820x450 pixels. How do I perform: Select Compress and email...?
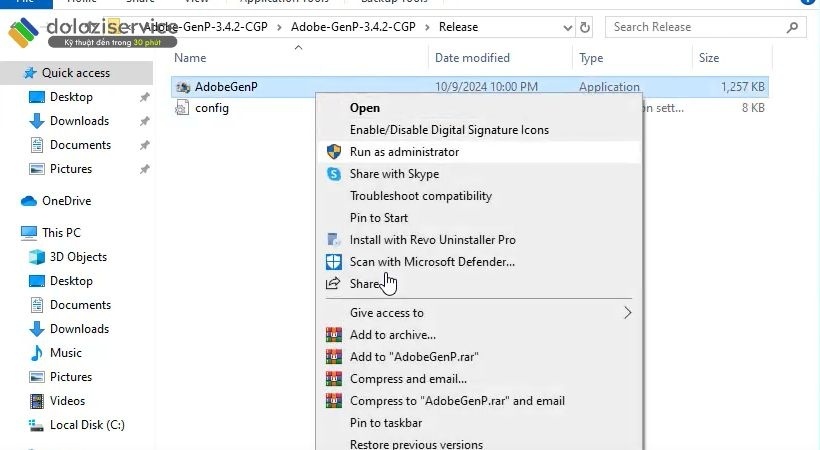click(408, 379)
